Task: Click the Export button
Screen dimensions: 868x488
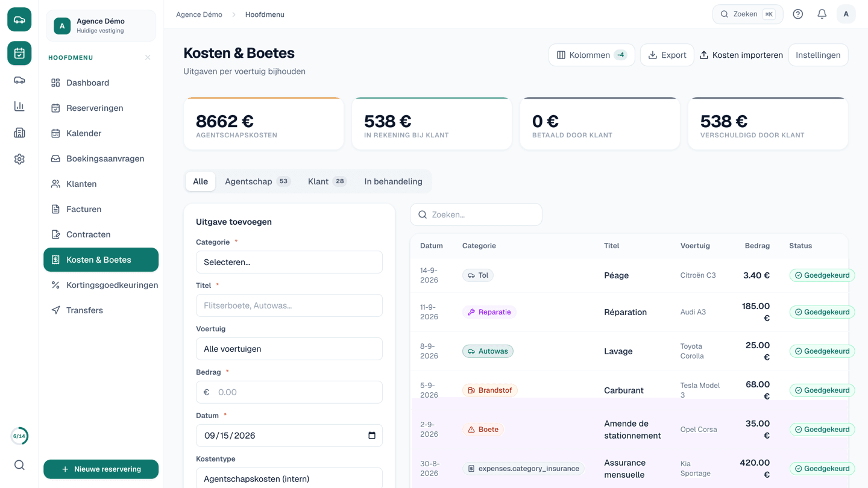Action: point(667,55)
